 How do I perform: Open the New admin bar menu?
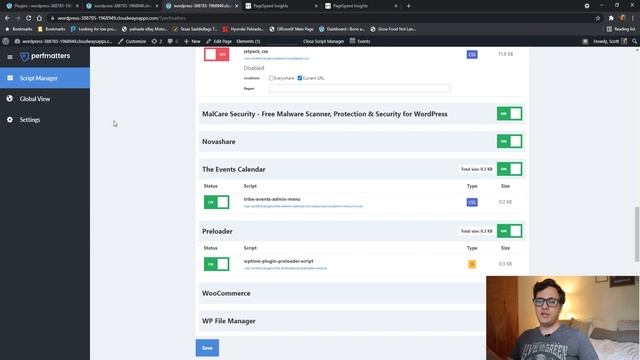(x=192, y=41)
